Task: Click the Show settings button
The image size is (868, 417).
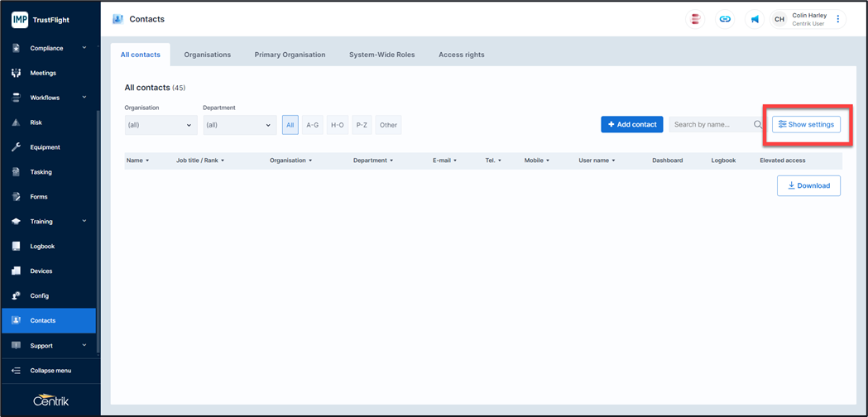Action: click(x=806, y=124)
